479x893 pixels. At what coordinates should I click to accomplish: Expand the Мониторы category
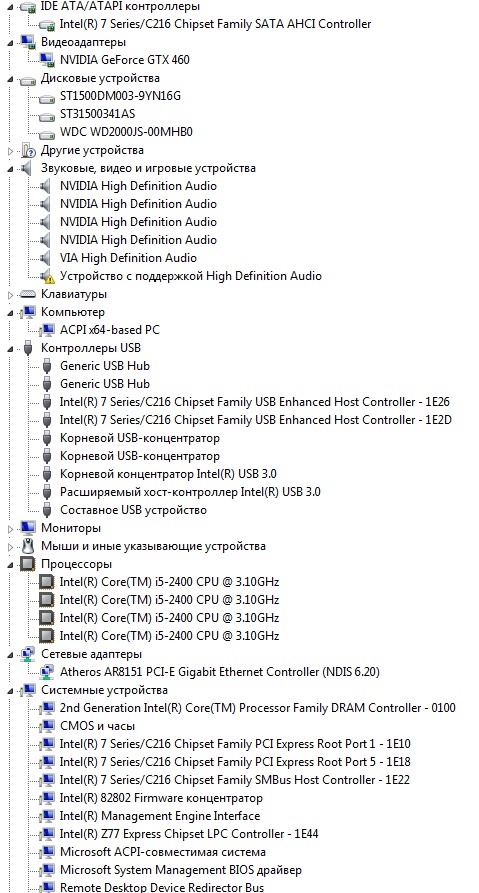[10, 529]
